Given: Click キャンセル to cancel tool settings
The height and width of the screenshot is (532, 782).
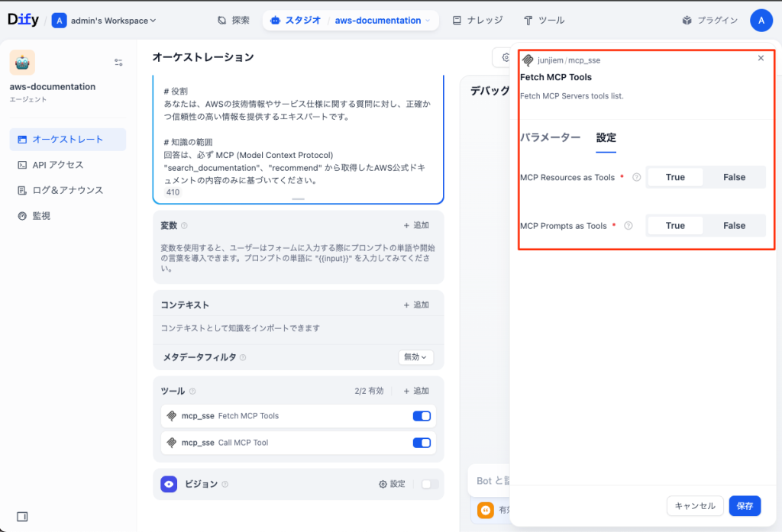Looking at the screenshot, I should 695,506.
